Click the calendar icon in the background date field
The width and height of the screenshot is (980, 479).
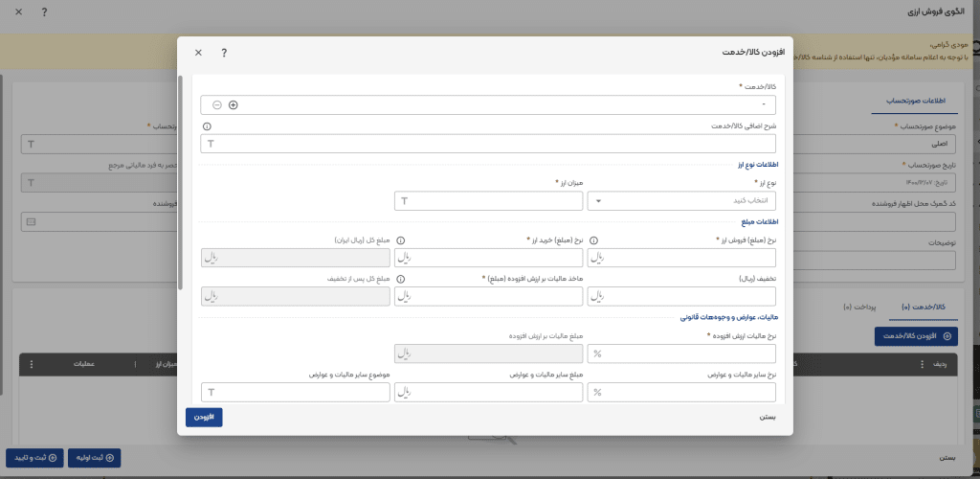click(x=30, y=221)
